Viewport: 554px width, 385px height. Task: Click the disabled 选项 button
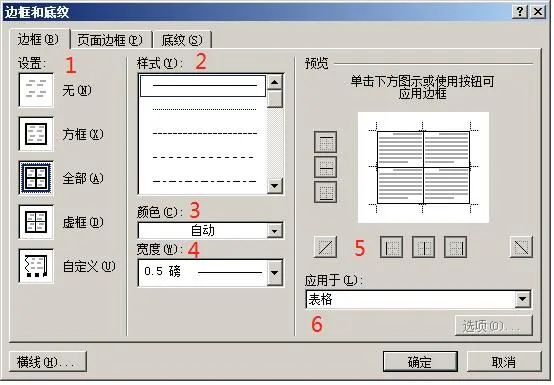(494, 326)
